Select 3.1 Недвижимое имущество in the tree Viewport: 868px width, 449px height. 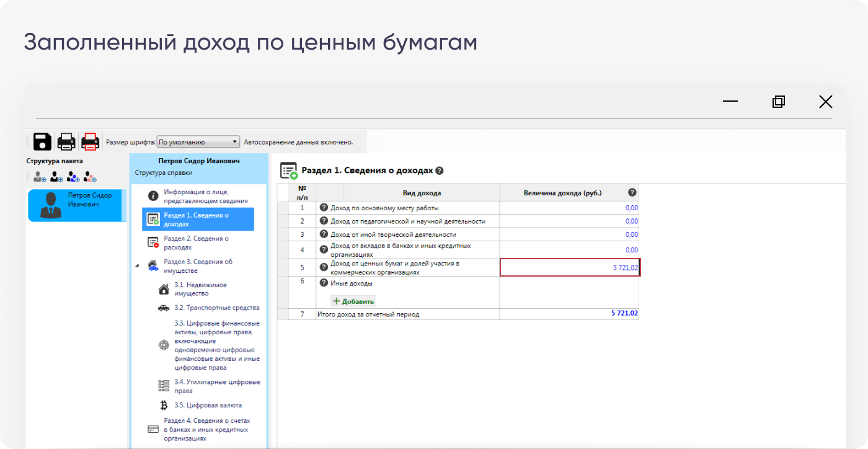pos(200,289)
